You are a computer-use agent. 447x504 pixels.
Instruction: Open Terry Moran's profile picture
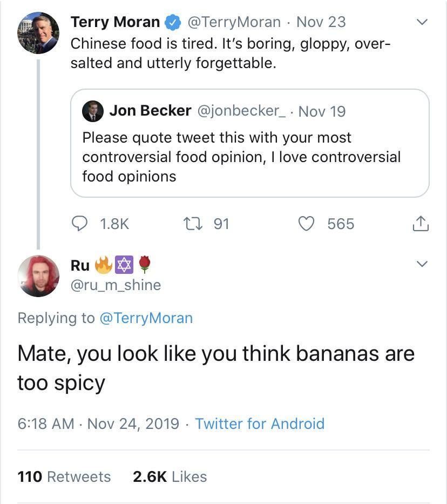pyautogui.click(x=38, y=32)
